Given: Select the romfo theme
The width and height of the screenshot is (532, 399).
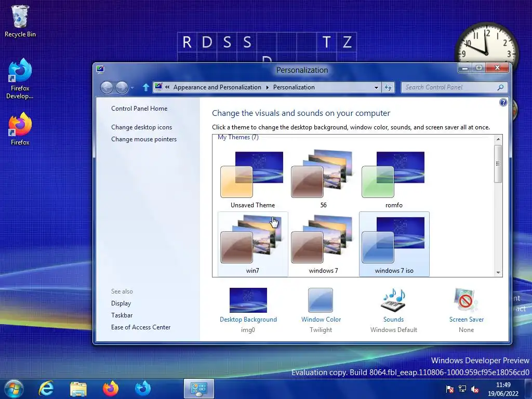Looking at the screenshot, I should [x=394, y=179].
